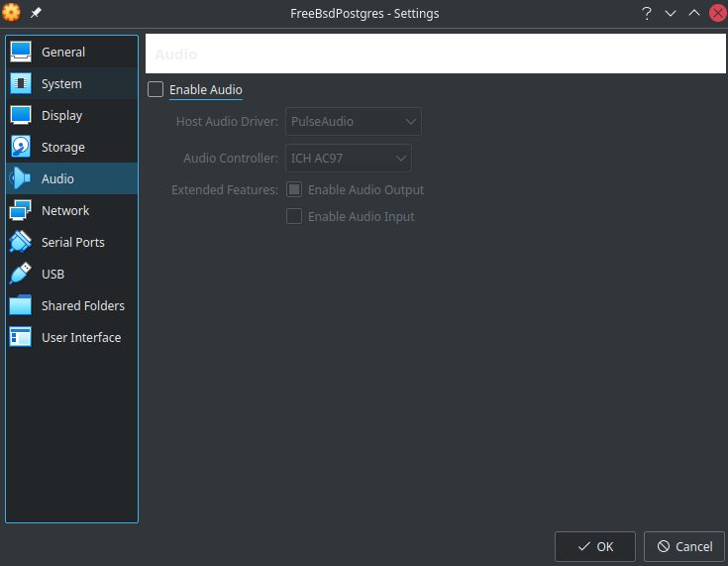Maximize window with the up chevron
This screenshot has height=566, width=728.
pyautogui.click(x=694, y=13)
